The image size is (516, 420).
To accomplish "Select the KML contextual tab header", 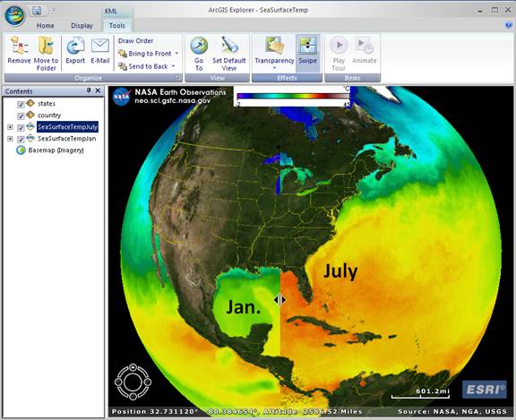I will pyautogui.click(x=111, y=11).
